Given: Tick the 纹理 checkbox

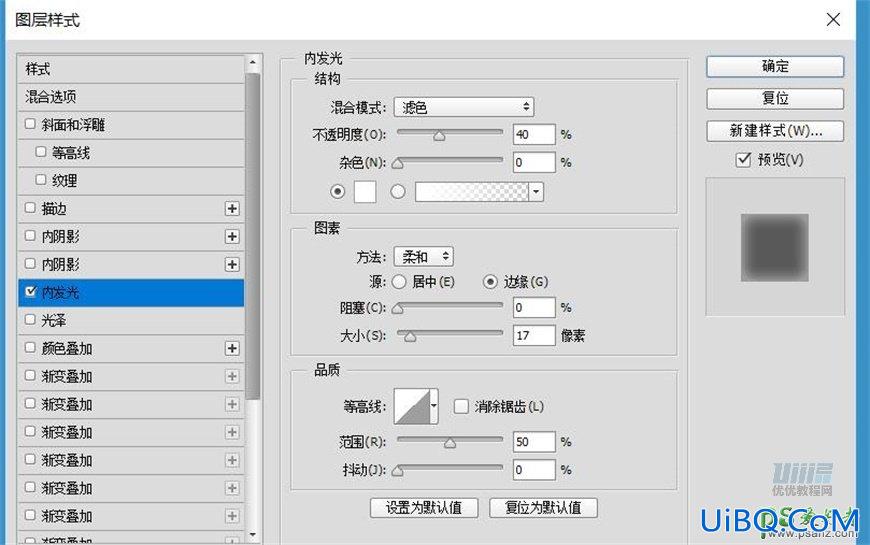Looking at the screenshot, I should [41, 179].
